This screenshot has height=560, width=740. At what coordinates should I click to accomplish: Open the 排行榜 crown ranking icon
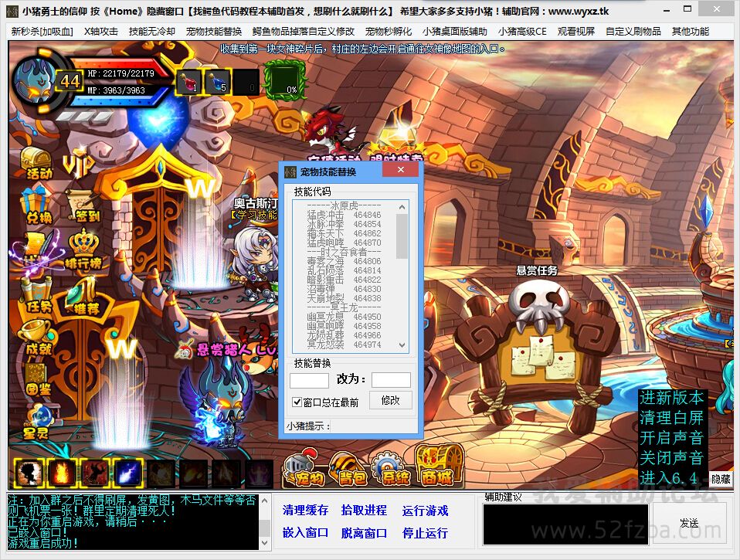84,249
